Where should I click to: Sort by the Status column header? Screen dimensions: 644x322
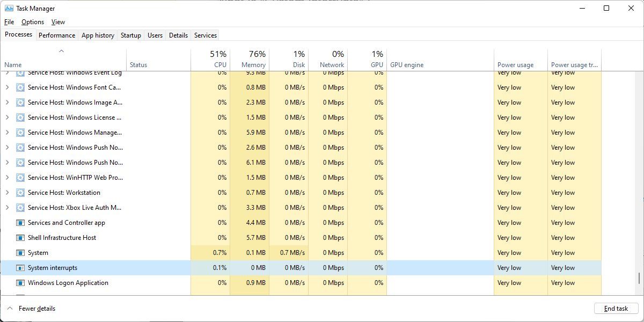point(159,60)
